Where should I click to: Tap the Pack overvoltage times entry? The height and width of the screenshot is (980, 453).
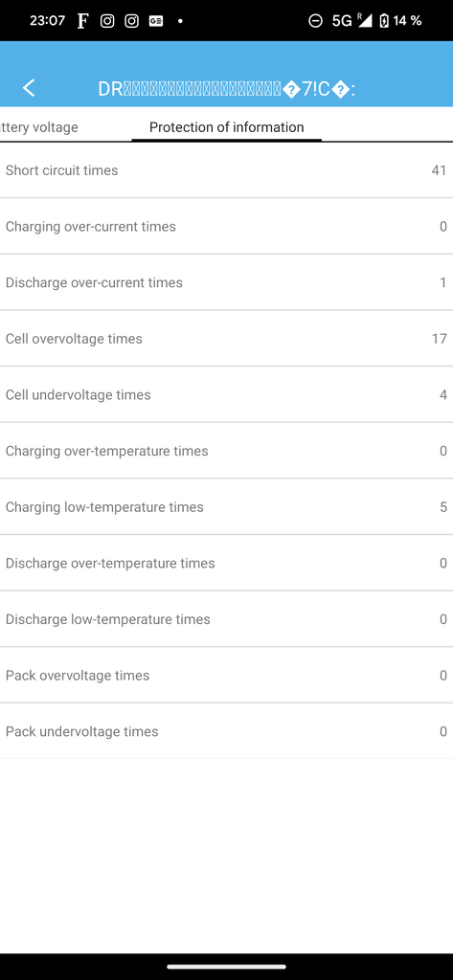[226, 676]
